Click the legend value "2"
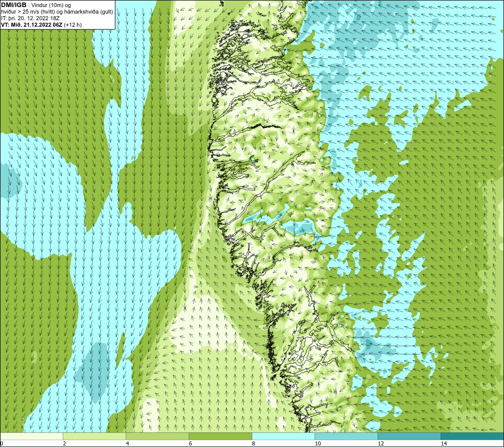Viewport: 504px width, 447px height. (65, 443)
